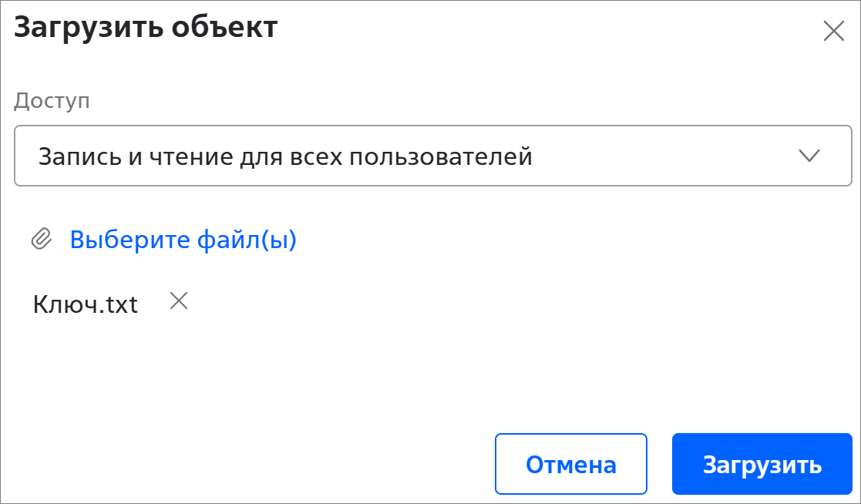Choose files via the blue Выберите файл(ы) text

coord(183,240)
